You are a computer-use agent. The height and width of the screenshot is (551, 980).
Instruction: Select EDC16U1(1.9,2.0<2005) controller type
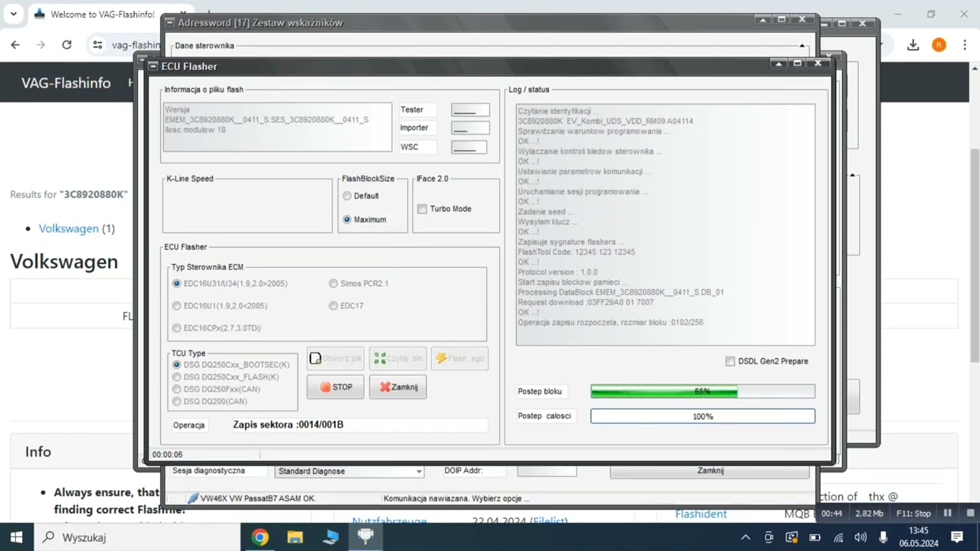[177, 305]
